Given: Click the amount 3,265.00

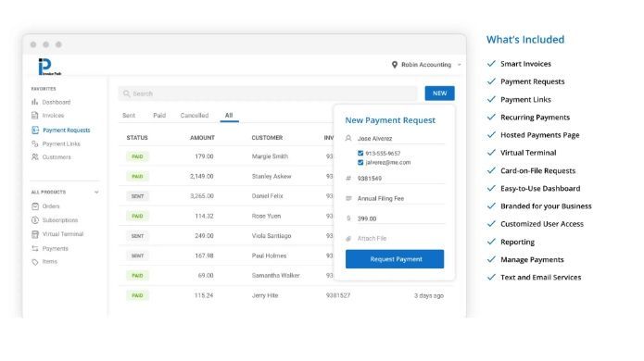Looking at the screenshot, I should [x=202, y=196].
